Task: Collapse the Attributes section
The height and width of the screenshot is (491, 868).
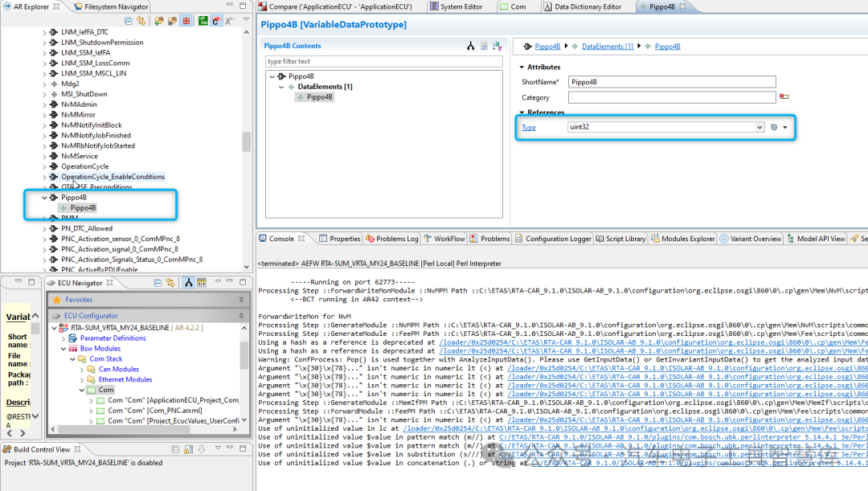Action: [522, 67]
